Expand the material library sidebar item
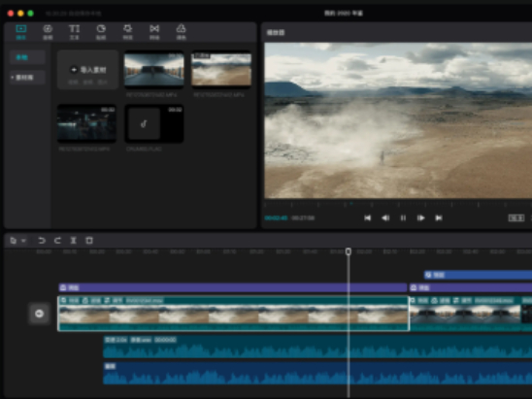 tap(27, 78)
